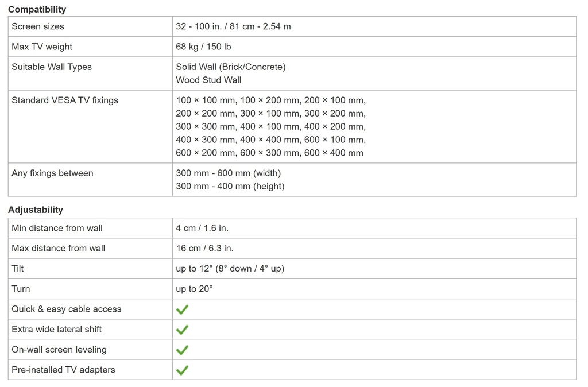Select the 300 mm - 600 mm (width) text

(x=228, y=173)
